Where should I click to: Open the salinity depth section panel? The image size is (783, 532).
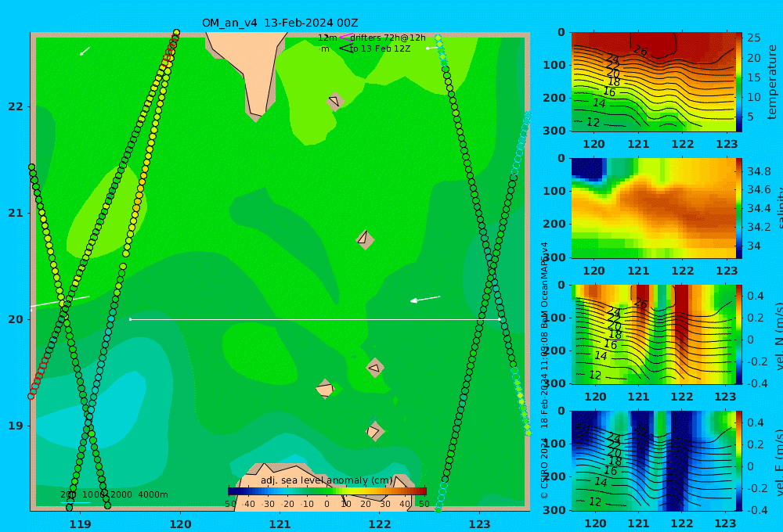653,208
